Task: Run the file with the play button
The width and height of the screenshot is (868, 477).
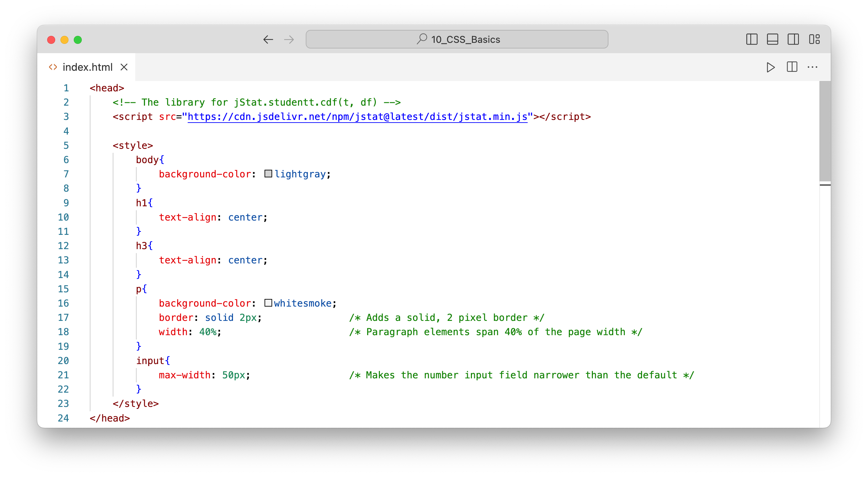Action: 770,67
